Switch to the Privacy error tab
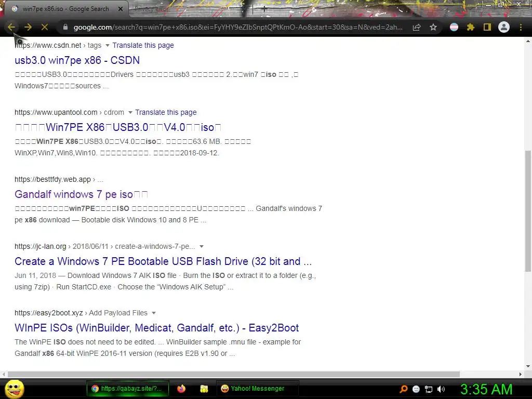This screenshot has width=532, height=399. click(151, 9)
